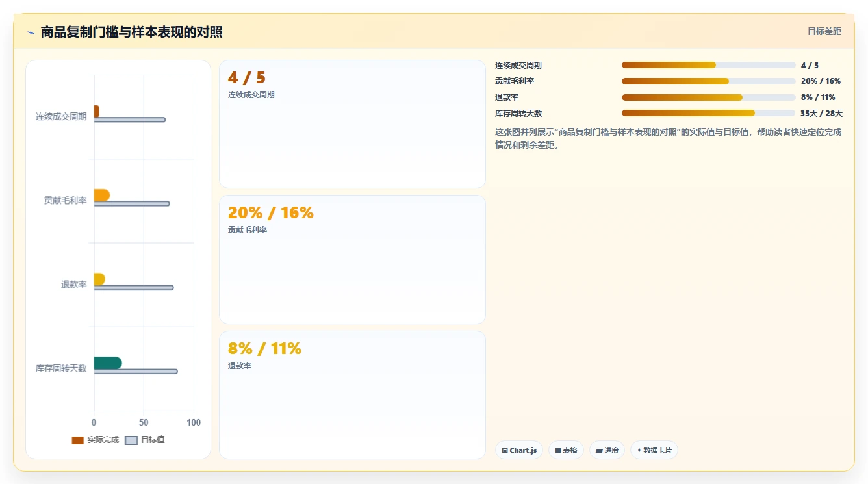The height and width of the screenshot is (484, 868).
Task: Click the 目标差距 label in header
Action: pos(824,31)
